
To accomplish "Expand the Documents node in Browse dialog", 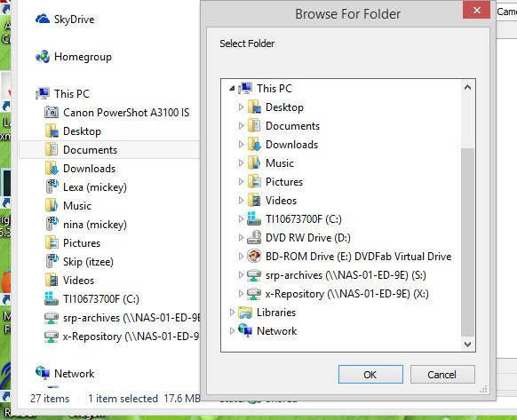I will tap(241, 126).
